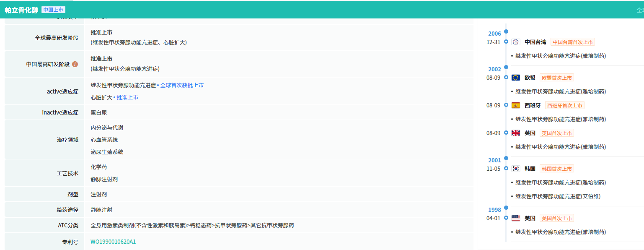Click the 韩国首次上市 tag
This screenshot has height=250, width=644.
point(557,169)
